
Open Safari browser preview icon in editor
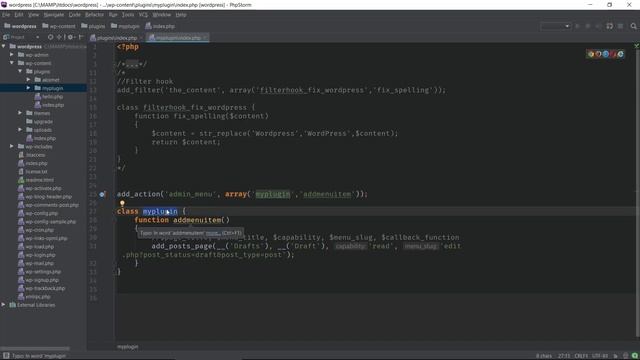point(606,54)
